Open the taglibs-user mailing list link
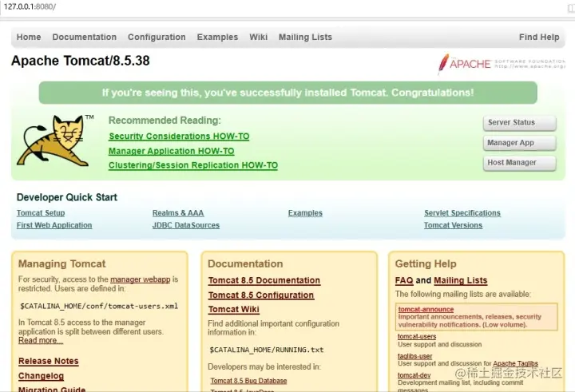 414,356
